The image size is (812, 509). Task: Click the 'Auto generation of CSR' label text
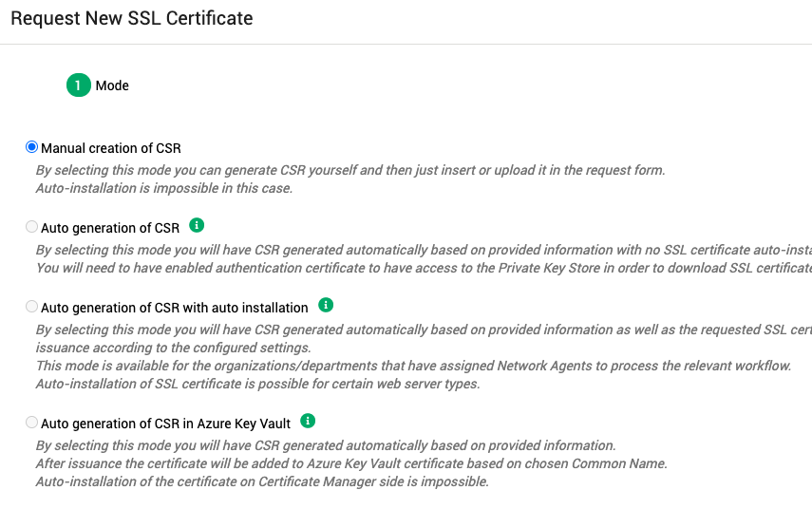coord(110,228)
